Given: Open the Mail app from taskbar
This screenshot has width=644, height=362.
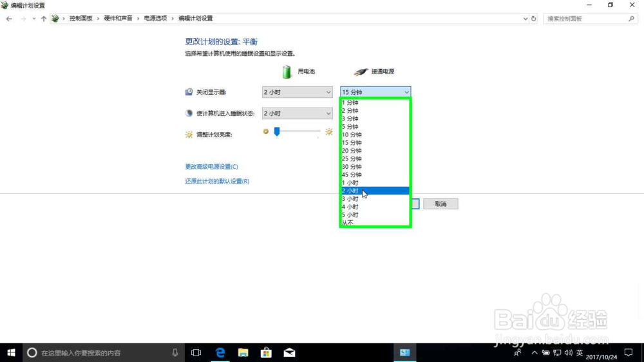Looking at the screenshot, I should click(x=289, y=352).
